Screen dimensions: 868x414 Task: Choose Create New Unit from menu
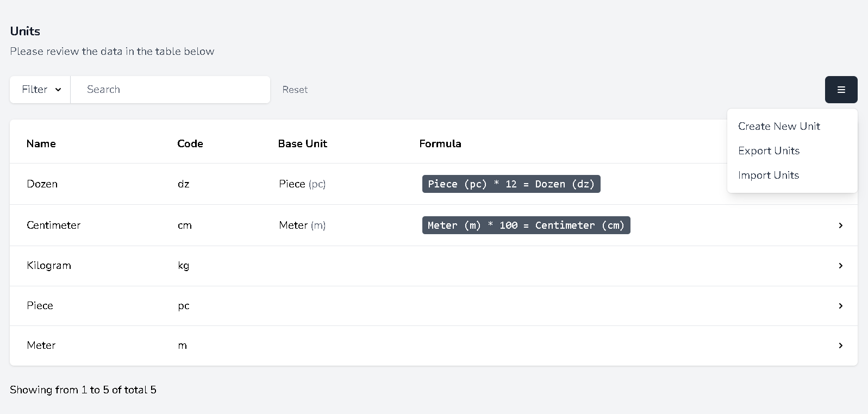(x=779, y=126)
